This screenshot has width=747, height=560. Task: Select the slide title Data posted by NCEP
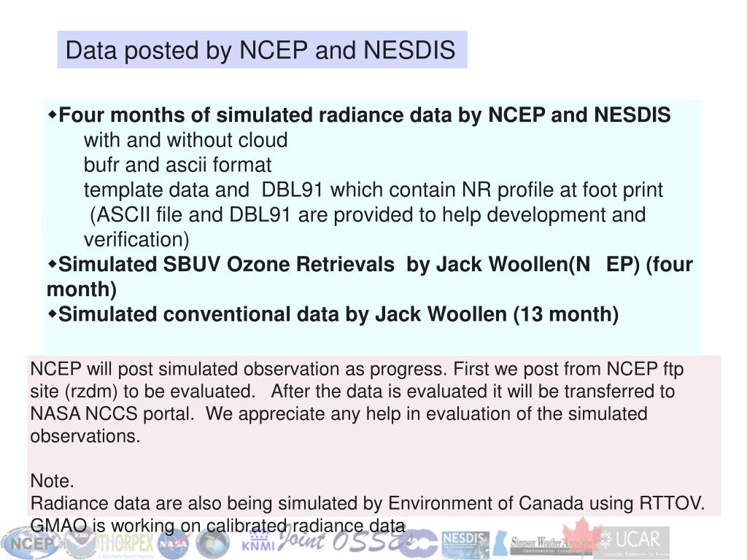[262, 50]
